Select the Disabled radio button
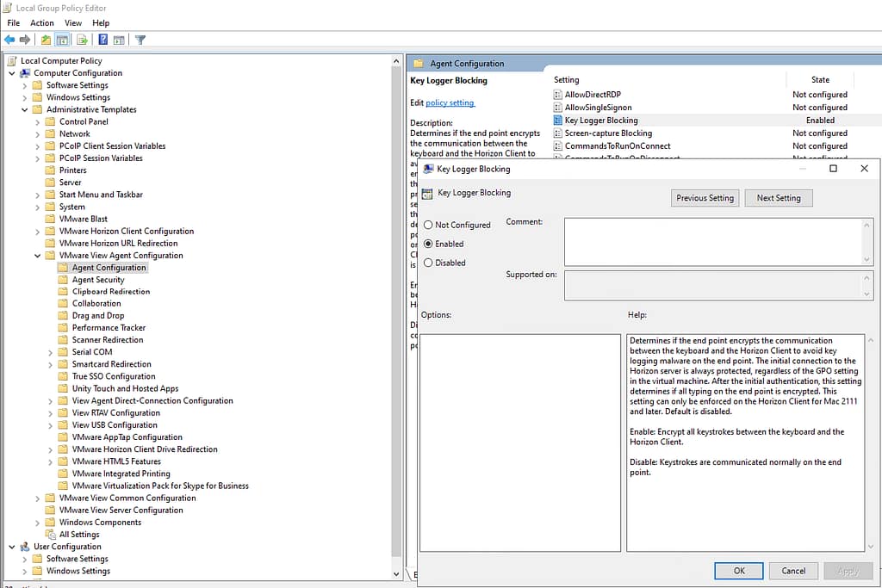This screenshot has height=588, width=882. click(x=429, y=263)
